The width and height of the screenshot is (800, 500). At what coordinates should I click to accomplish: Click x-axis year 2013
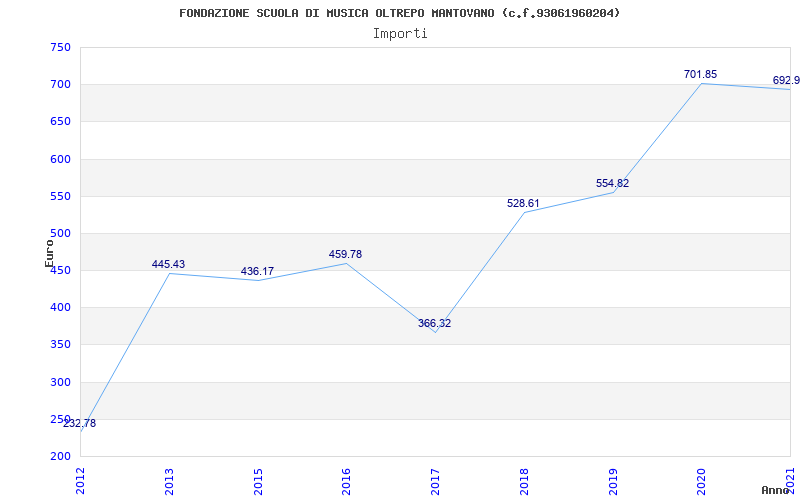pyautogui.click(x=169, y=480)
